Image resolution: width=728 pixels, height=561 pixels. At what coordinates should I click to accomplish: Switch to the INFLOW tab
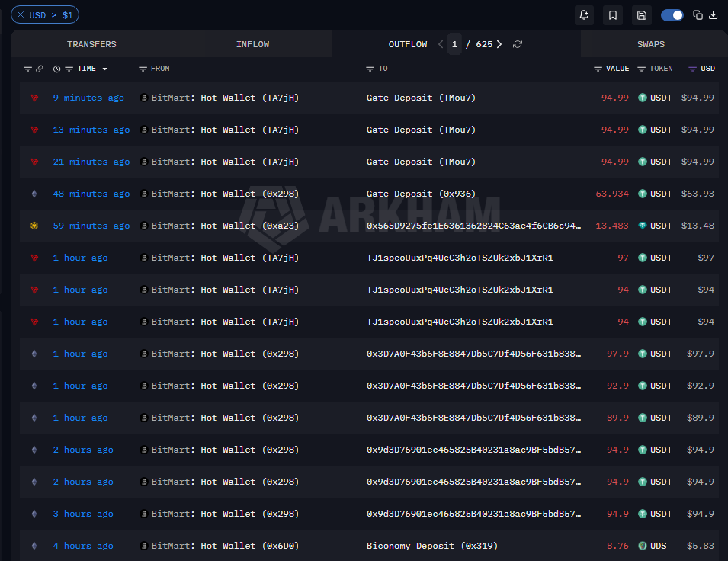tap(252, 44)
